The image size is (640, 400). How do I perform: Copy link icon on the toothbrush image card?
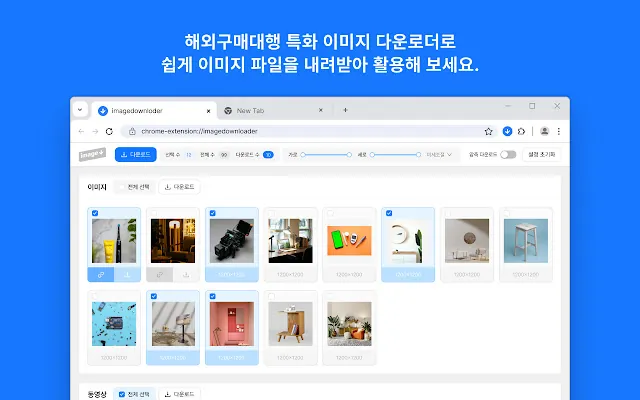[x=101, y=275]
